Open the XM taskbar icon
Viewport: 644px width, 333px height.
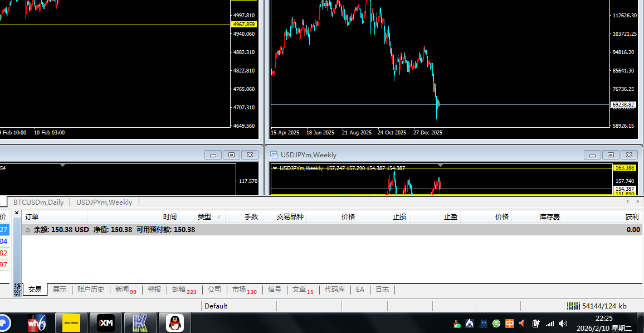(x=106, y=323)
